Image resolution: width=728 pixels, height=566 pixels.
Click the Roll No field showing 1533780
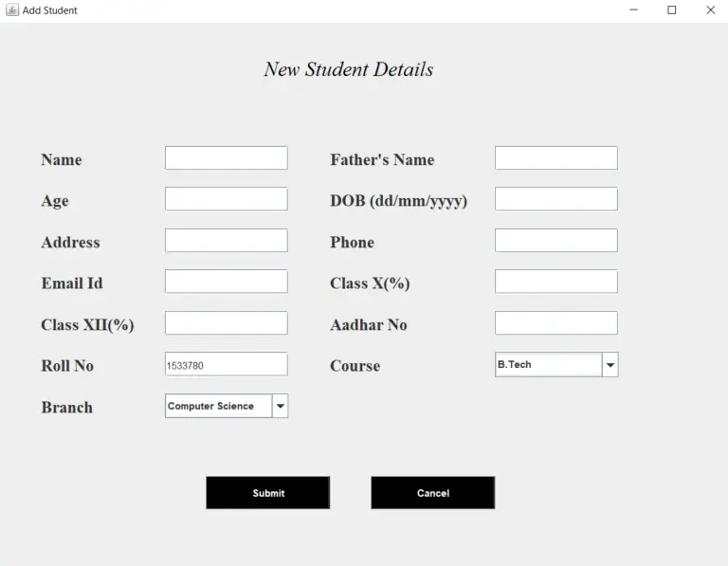point(226,365)
